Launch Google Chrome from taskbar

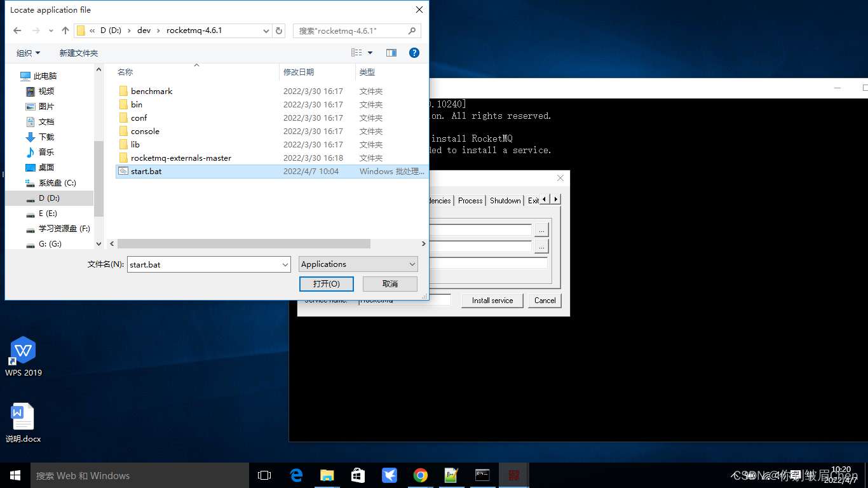click(420, 475)
